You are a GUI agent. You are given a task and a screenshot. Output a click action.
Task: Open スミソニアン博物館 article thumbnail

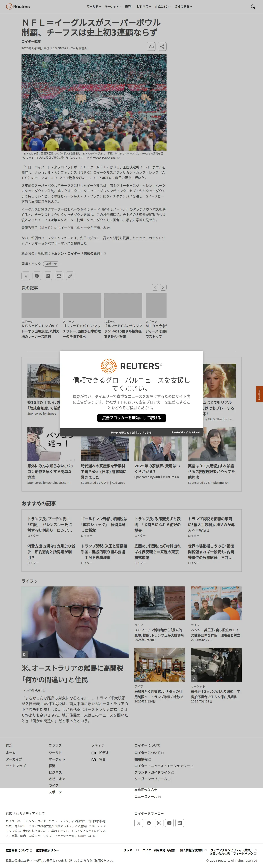(x=160, y=603)
